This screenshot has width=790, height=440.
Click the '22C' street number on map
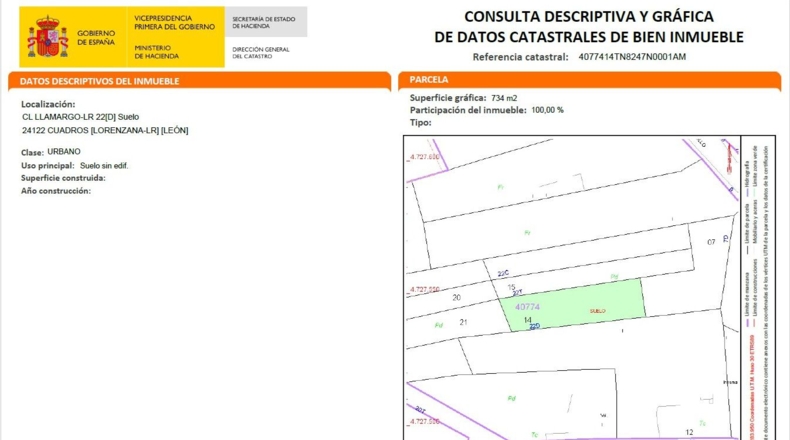503,273
